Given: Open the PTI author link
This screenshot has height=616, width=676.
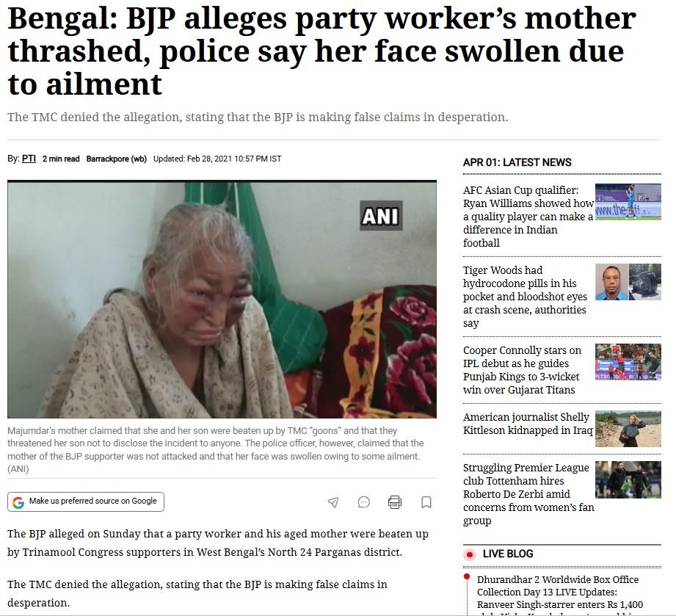Looking at the screenshot, I should [x=29, y=159].
